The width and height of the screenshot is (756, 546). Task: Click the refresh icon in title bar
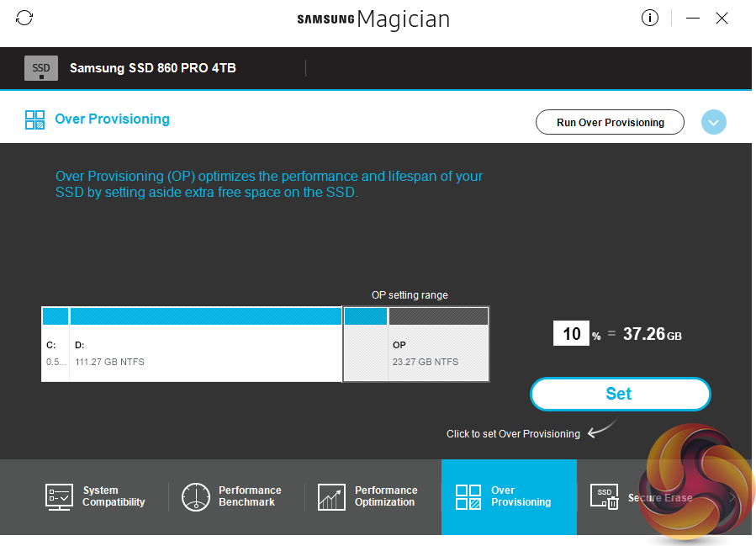coord(24,19)
